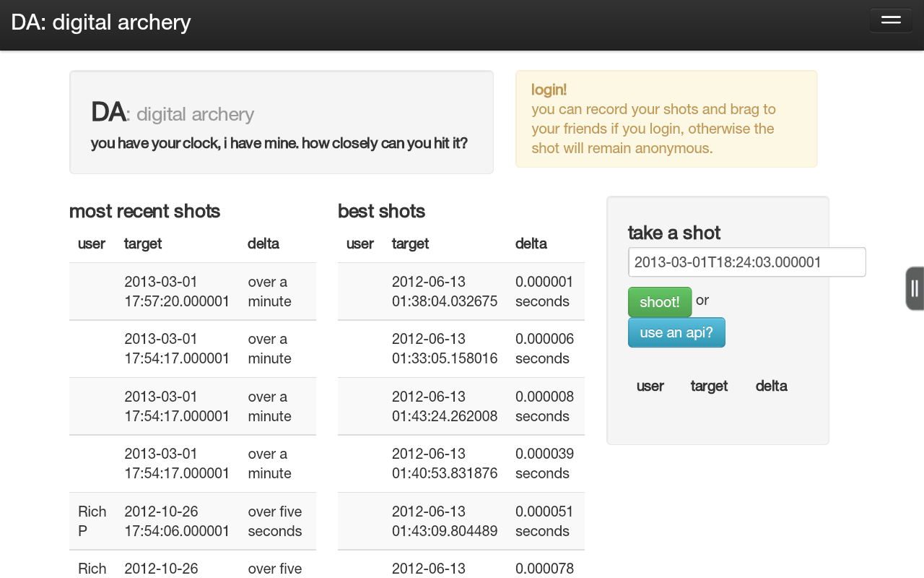
Task: Click the DA: digital archery intro panel tagline
Action: coord(279,143)
